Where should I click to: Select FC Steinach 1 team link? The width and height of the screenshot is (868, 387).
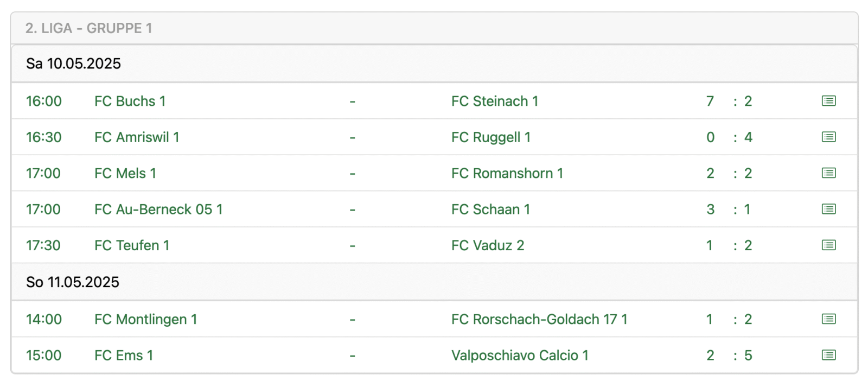tap(494, 101)
